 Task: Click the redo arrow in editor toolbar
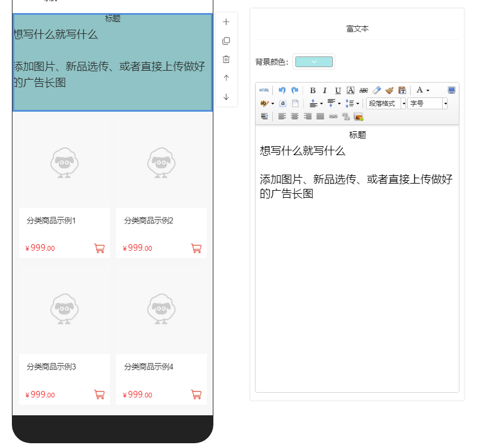click(x=294, y=90)
